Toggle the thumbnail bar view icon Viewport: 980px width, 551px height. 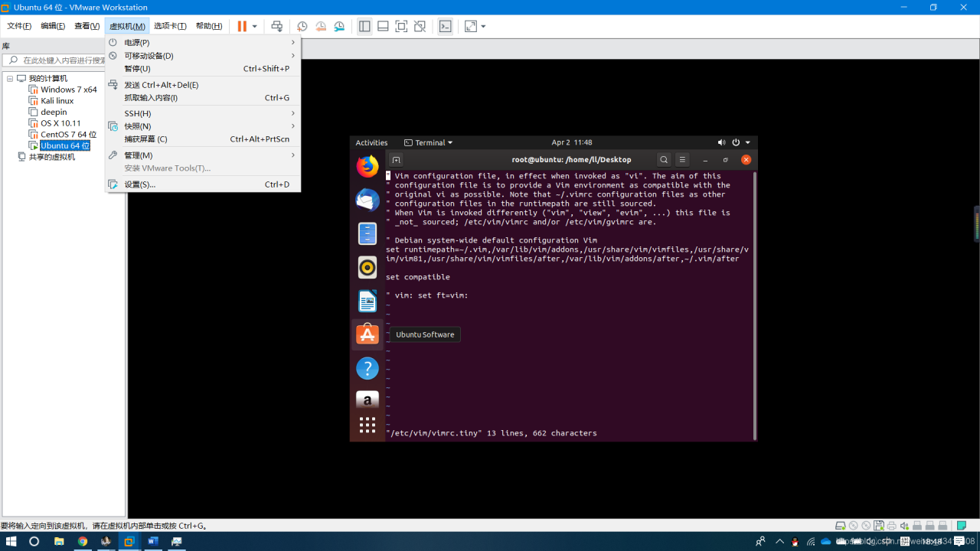[383, 26]
